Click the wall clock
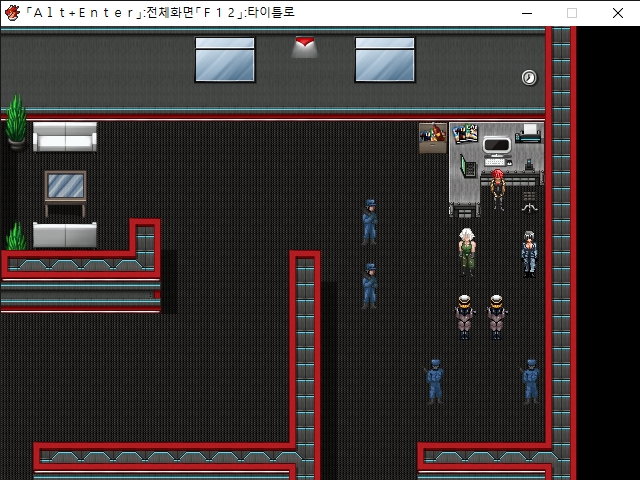This screenshot has height=480, width=640. click(529, 78)
